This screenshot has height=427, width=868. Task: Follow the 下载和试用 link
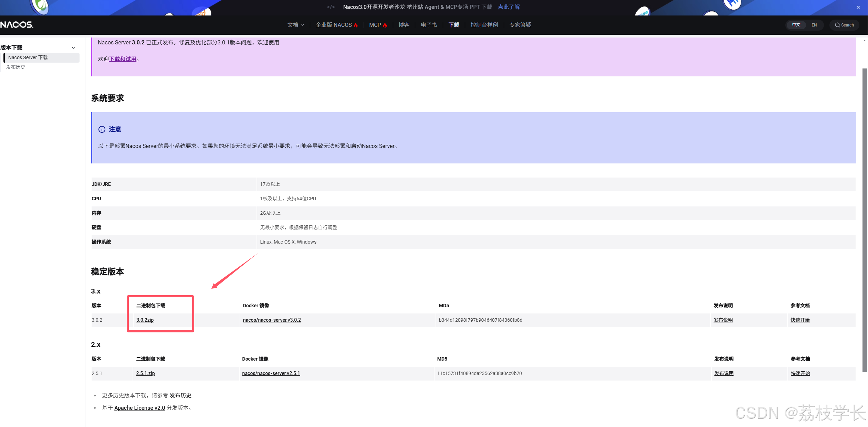click(x=123, y=59)
